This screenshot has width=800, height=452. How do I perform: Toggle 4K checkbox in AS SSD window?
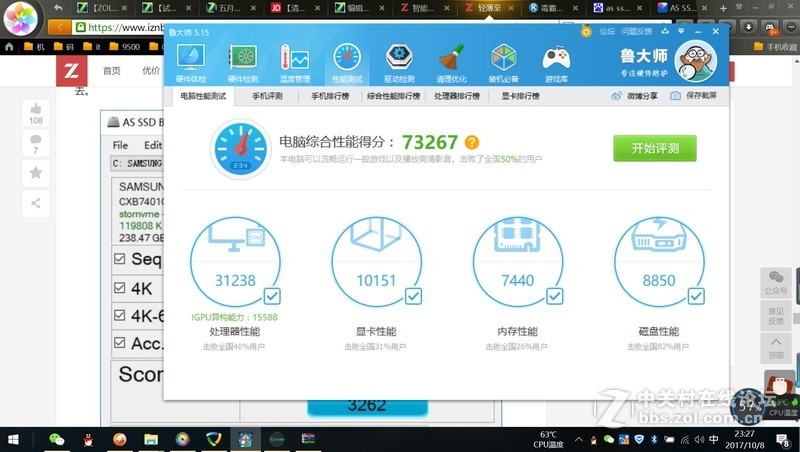(119, 288)
